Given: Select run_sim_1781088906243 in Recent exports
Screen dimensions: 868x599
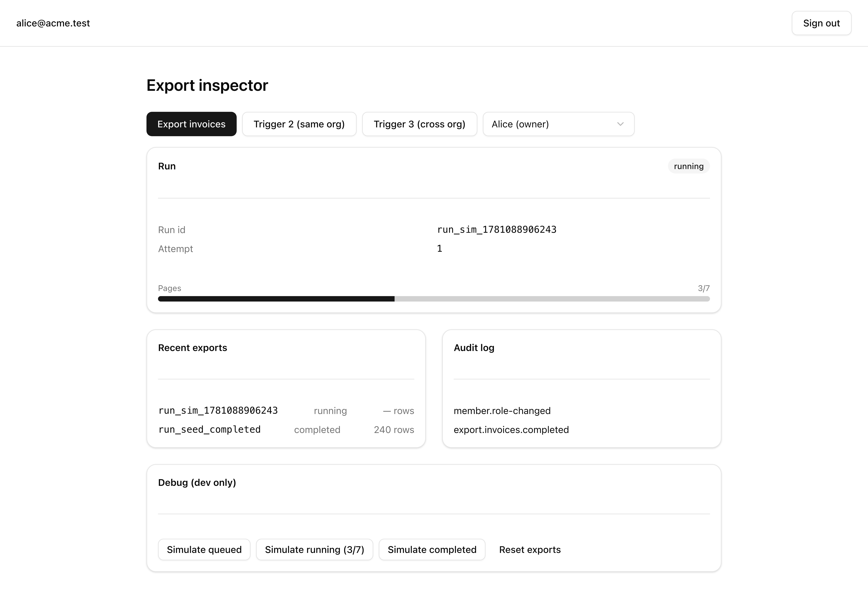Looking at the screenshot, I should tap(218, 411).
